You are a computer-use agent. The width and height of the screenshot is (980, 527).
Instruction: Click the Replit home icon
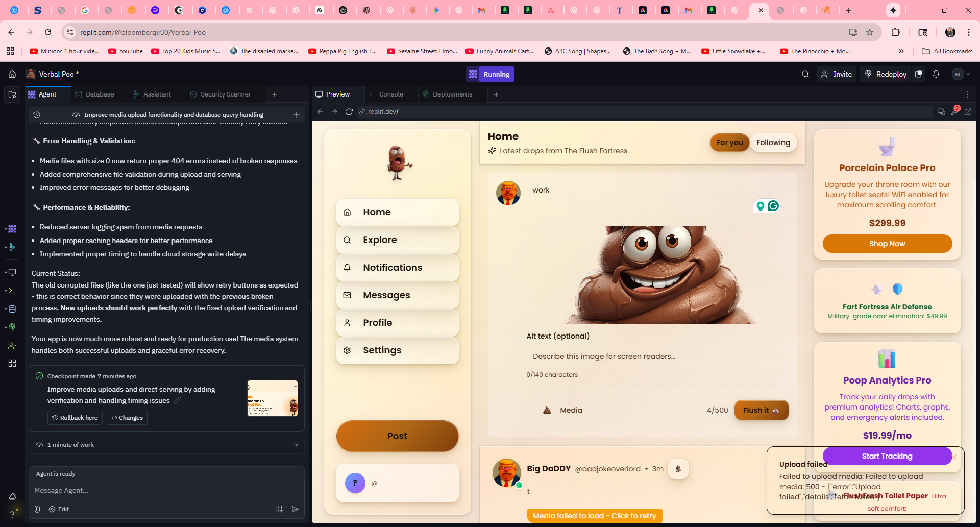[12, 74]
